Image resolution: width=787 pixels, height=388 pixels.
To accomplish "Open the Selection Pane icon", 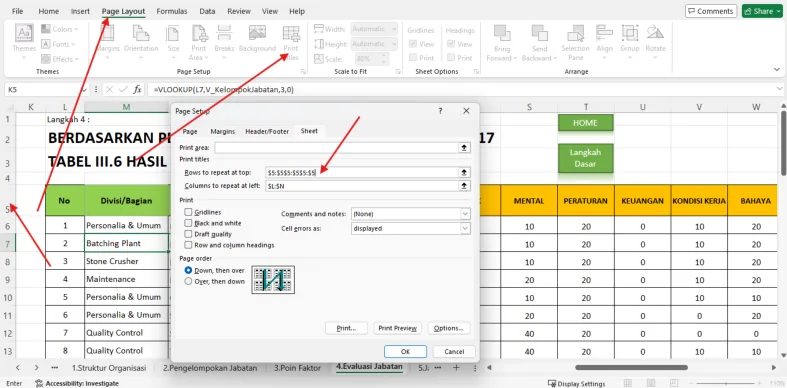I will [x=575, y=33].
